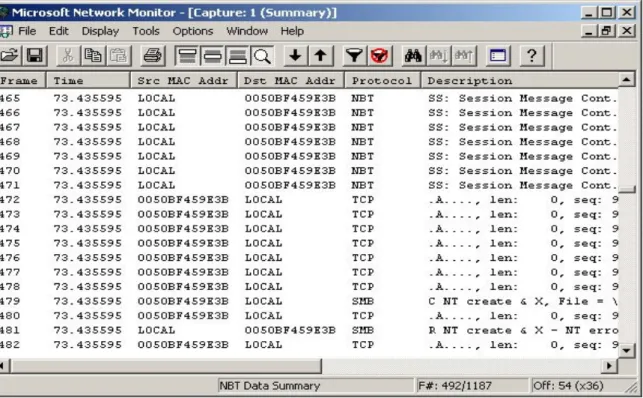Click the Cut scissors icon
The image size is (643, 398).
pos(68,56)
